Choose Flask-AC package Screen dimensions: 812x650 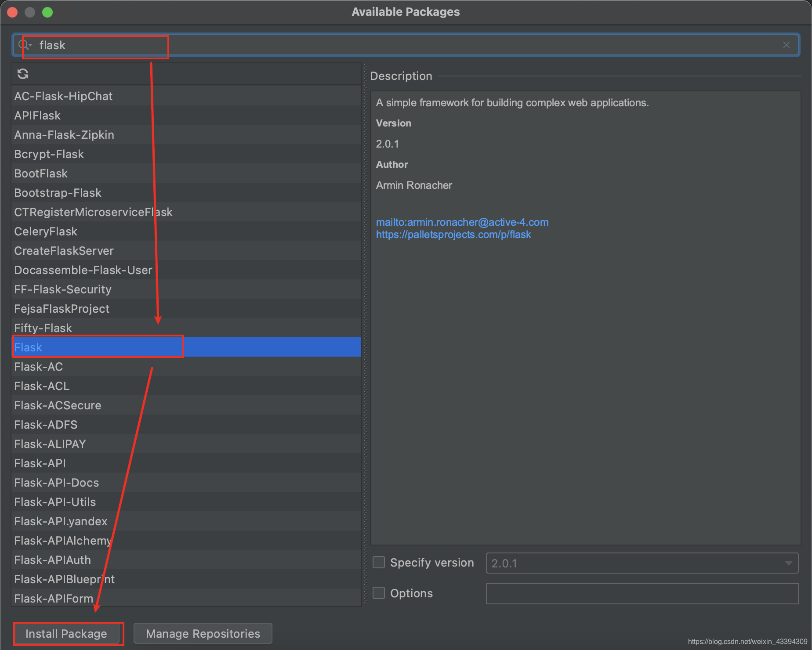186,366
